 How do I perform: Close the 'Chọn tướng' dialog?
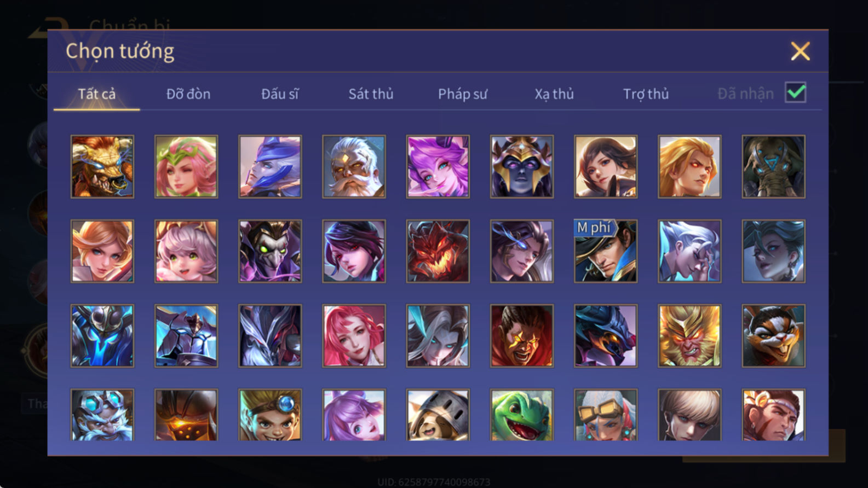point(800,51)
